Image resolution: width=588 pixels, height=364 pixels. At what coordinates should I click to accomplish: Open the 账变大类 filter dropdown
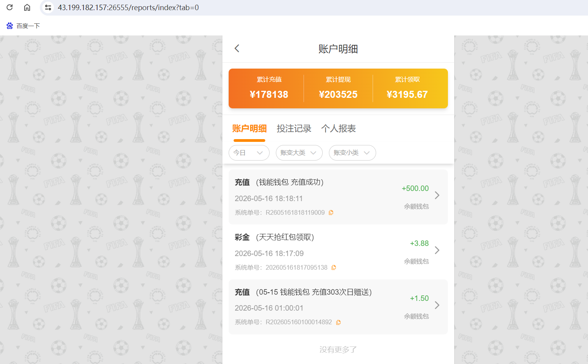tap(299, 153)
